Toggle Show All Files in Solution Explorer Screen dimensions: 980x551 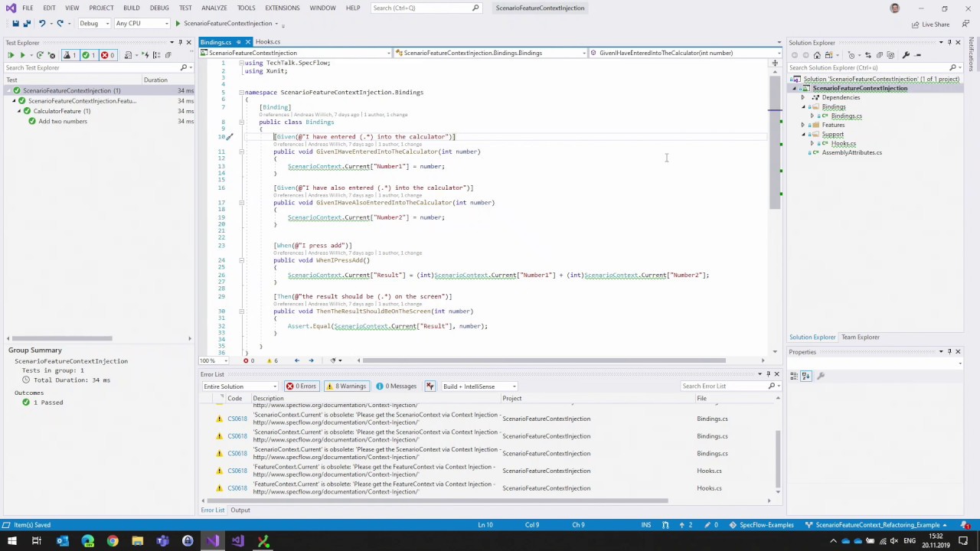(x=891, y=55)
